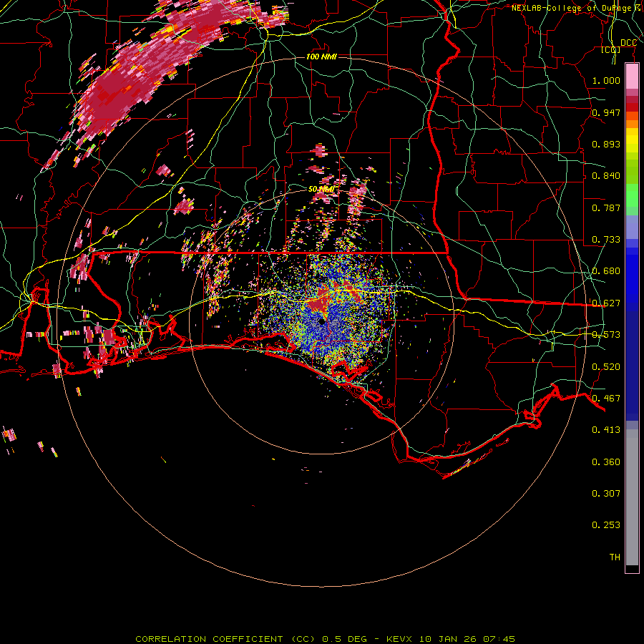The image size is (644, 644).
Task: Click the 0.627 scale value
Action: pyautogui.click(x=606, y=303)
